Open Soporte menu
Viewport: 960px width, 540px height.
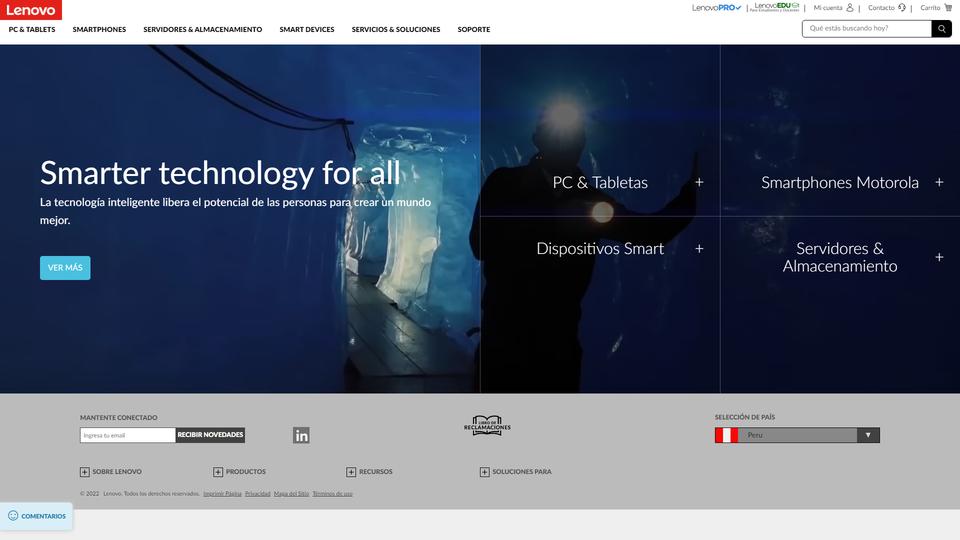474,29
